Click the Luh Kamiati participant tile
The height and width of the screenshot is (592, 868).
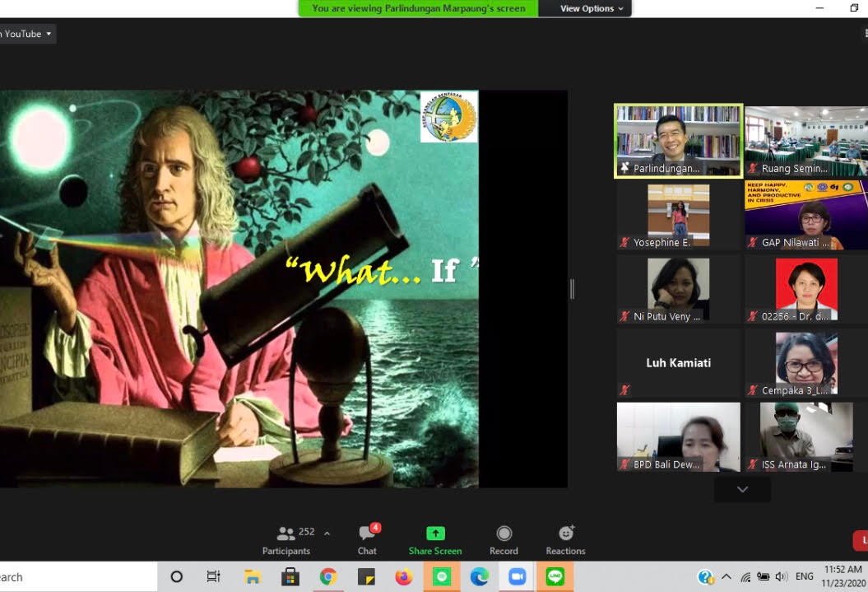[678, 363]
